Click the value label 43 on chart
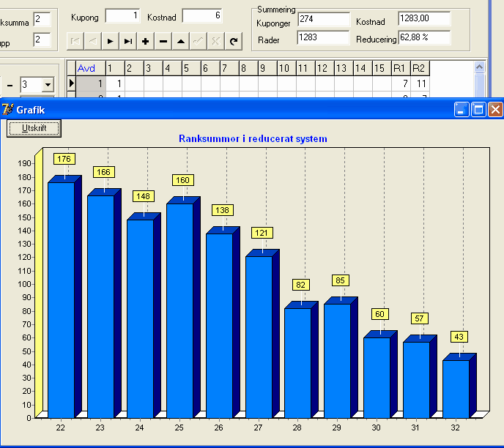504x448 pixels. (459, 337)
